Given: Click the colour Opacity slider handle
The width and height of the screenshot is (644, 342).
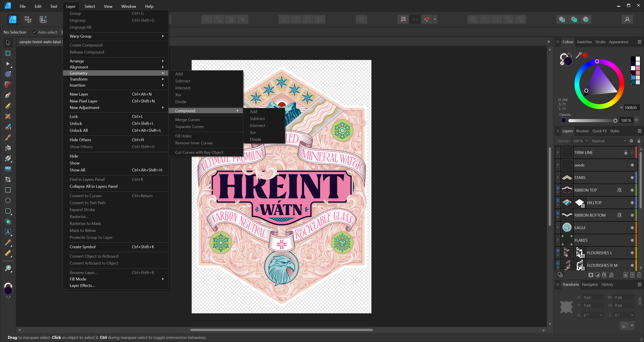Looking at the screenshot, I should coord(615,121).
